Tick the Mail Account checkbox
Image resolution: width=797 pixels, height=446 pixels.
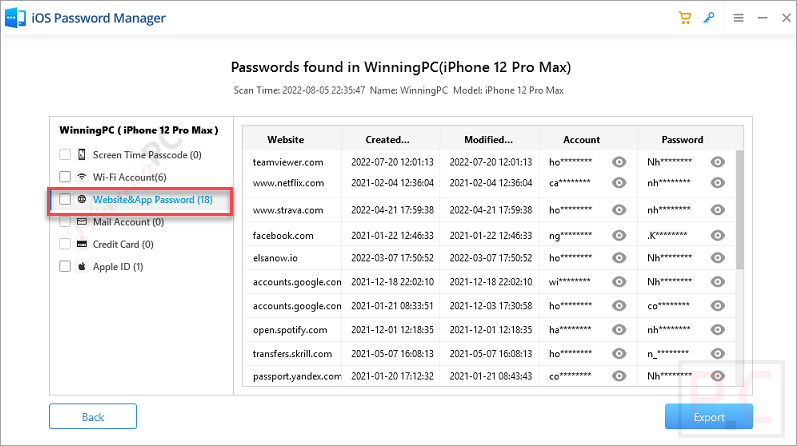coord(65,222)
